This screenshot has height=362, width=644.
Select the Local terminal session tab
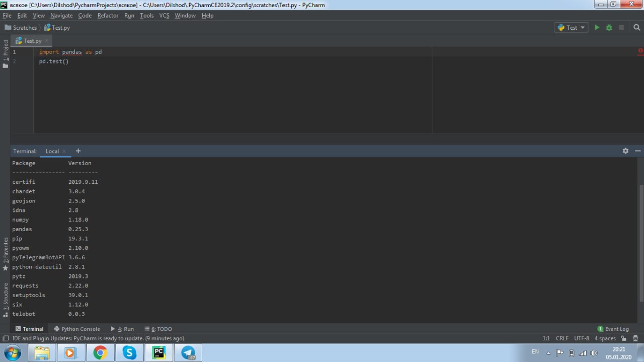coord(52,151)
